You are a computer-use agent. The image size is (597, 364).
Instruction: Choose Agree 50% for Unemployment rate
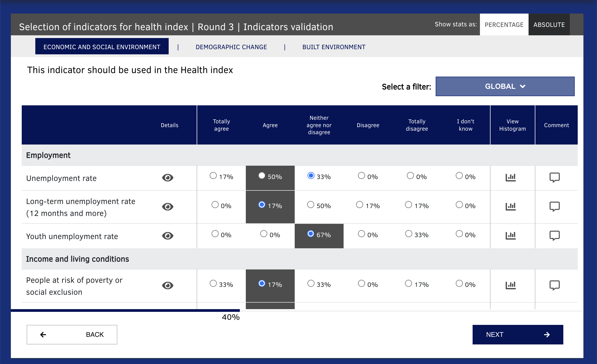tap(262, 175)
